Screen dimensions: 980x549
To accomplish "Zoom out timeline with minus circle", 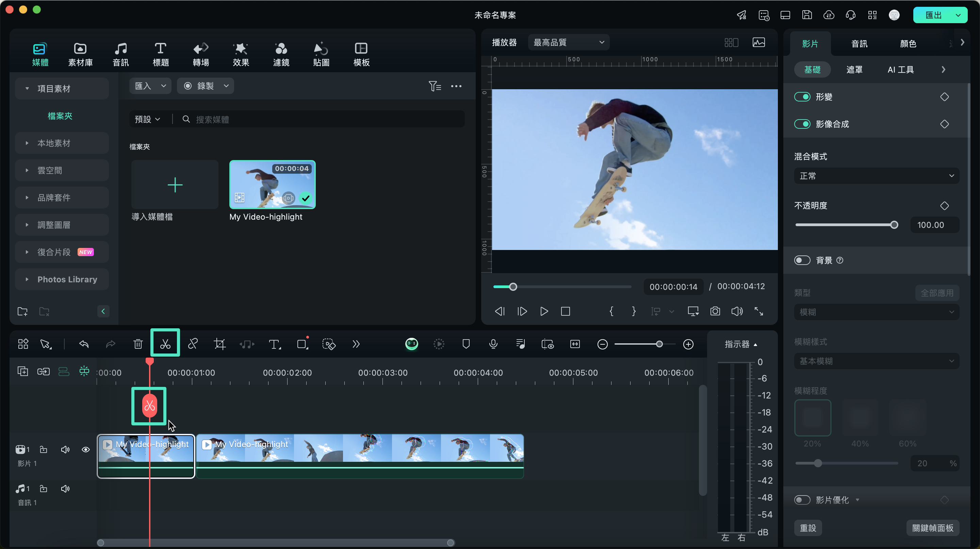I will pyautogui.click(x=602, y=344).
